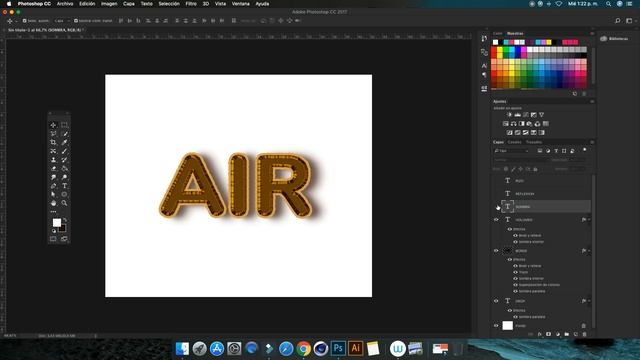
Task: Add a Color Balance (scales) adjustment
Action: pos(513,124)
